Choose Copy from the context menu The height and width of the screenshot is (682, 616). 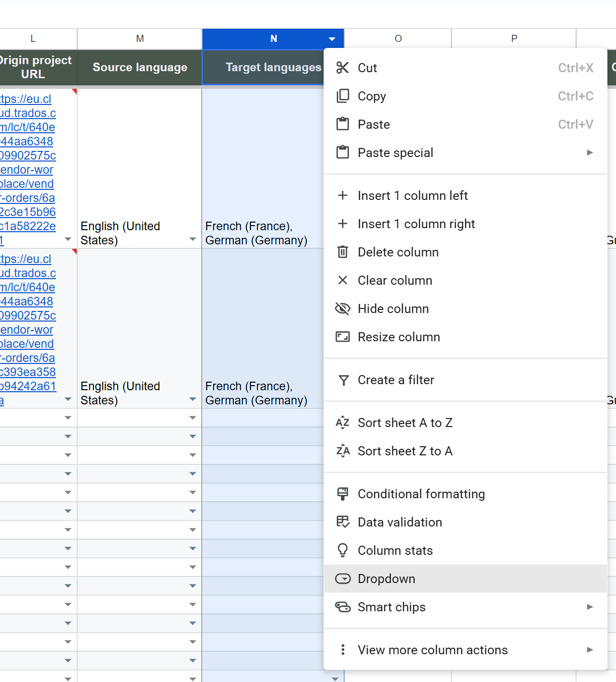(x=465, y=96)
